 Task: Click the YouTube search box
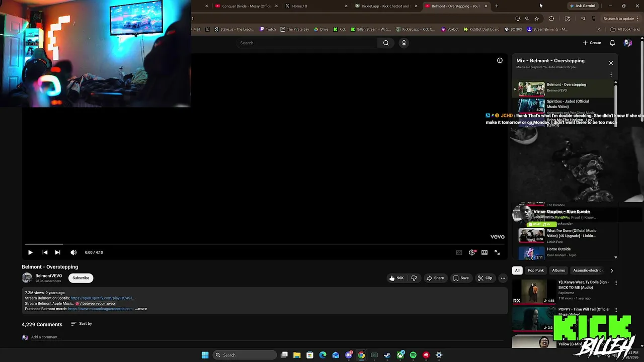click(x=307, y=43)
